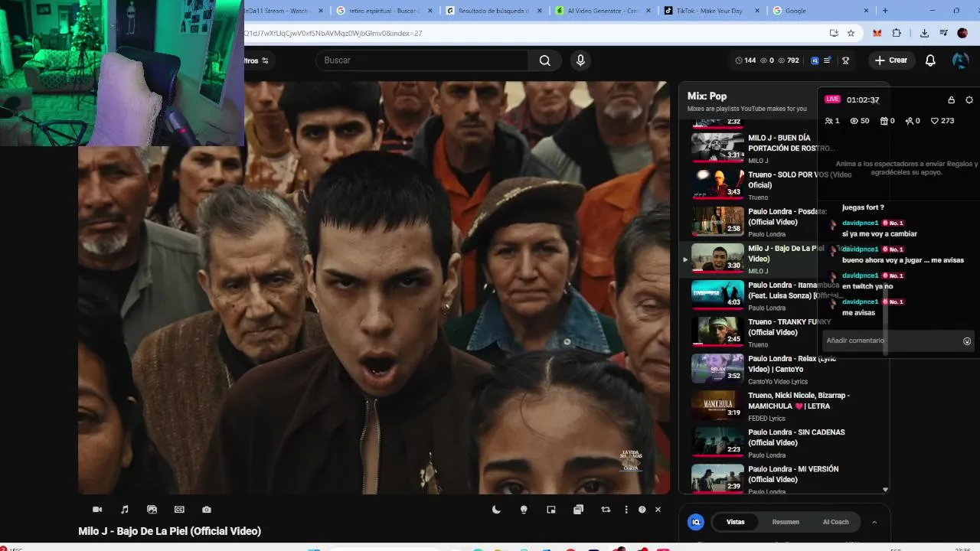Open the MetaMask fox extension
Viewport: 980px width, 551px height.
(877, 33)
